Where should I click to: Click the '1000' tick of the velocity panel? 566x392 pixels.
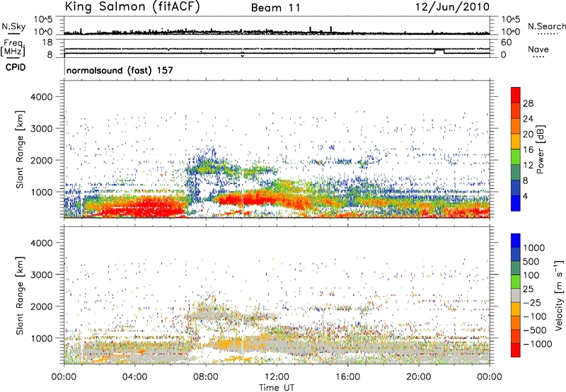tap(41, 338)
